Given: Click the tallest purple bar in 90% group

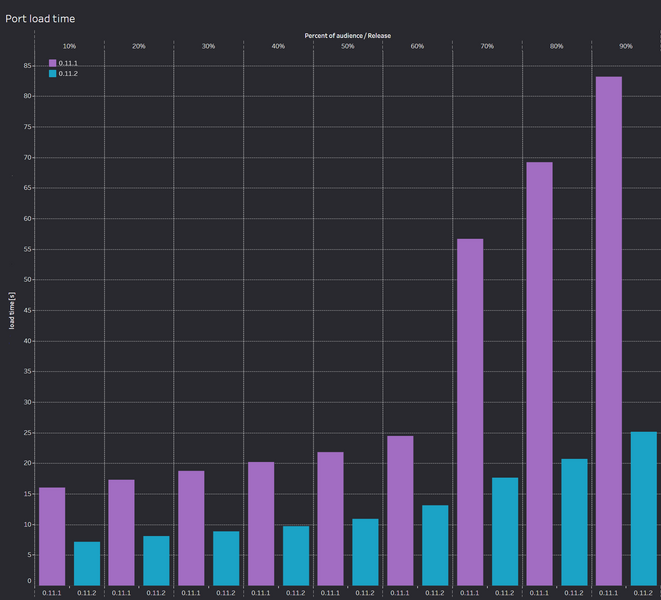Looking at the screenshot, I should pos(609,331).
